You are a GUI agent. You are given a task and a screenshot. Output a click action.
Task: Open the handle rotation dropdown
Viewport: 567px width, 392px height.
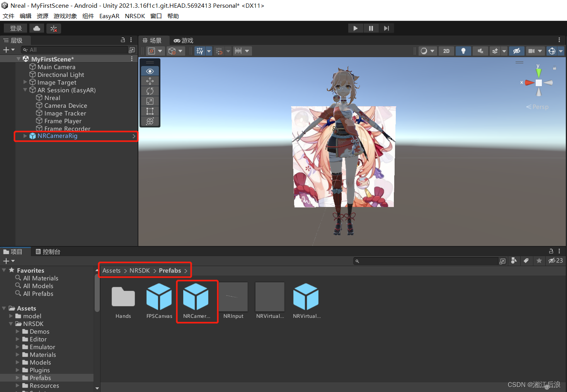(176, 51)
